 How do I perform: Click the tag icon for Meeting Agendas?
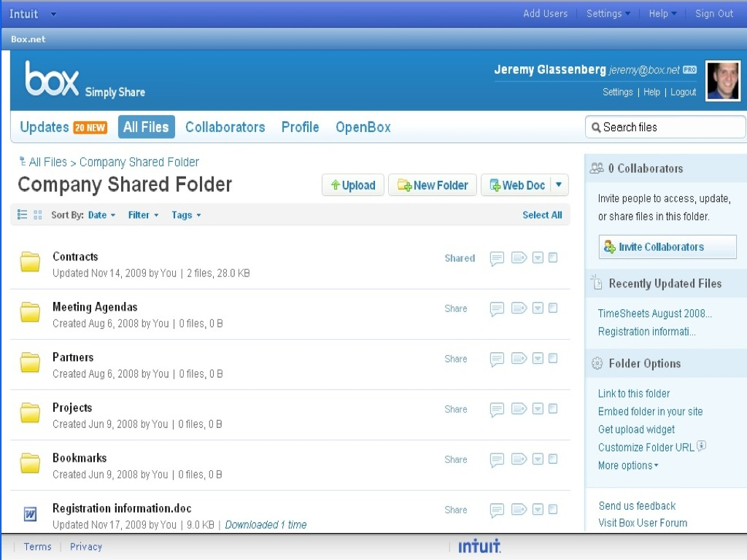click(519, 308)
